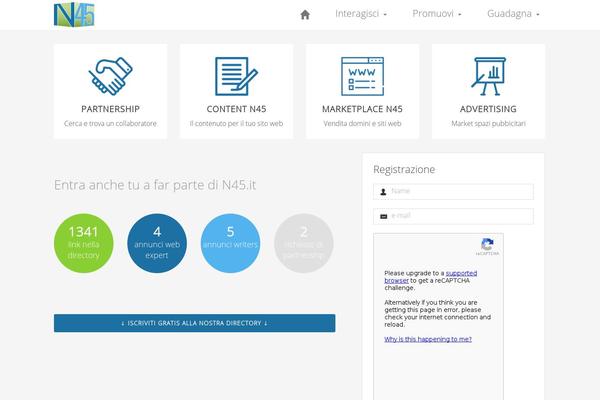Select 'Market spazi pubblicitari' text
The image size is (600, 400).
[488, 124]
